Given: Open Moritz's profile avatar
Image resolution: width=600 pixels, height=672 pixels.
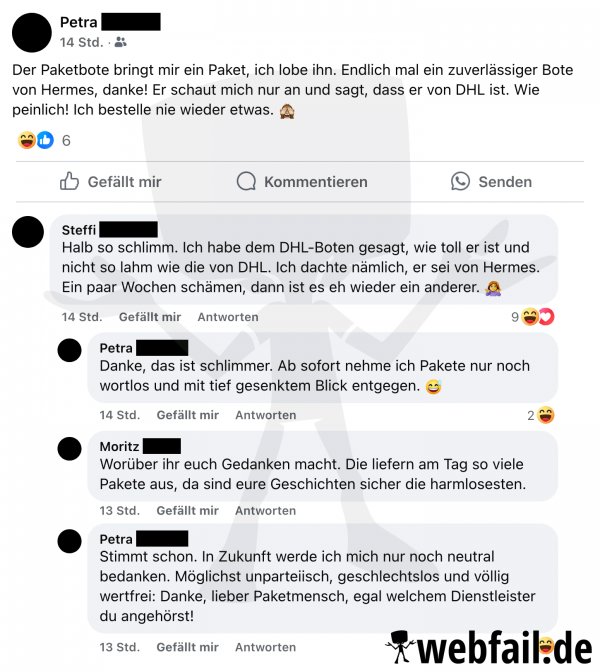Looking at the screenshot, I should [x=69, y=449].
